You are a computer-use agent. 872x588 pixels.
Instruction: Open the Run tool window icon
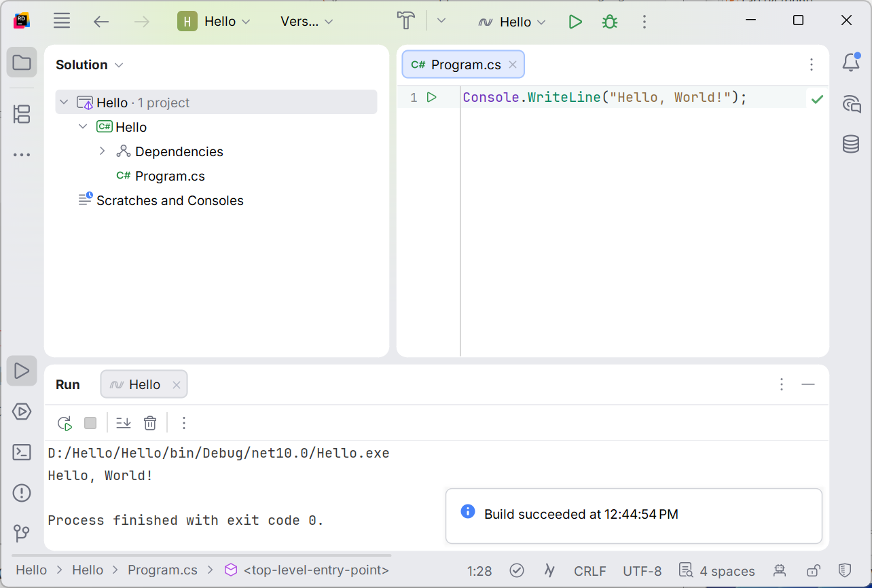coord(22,371)
